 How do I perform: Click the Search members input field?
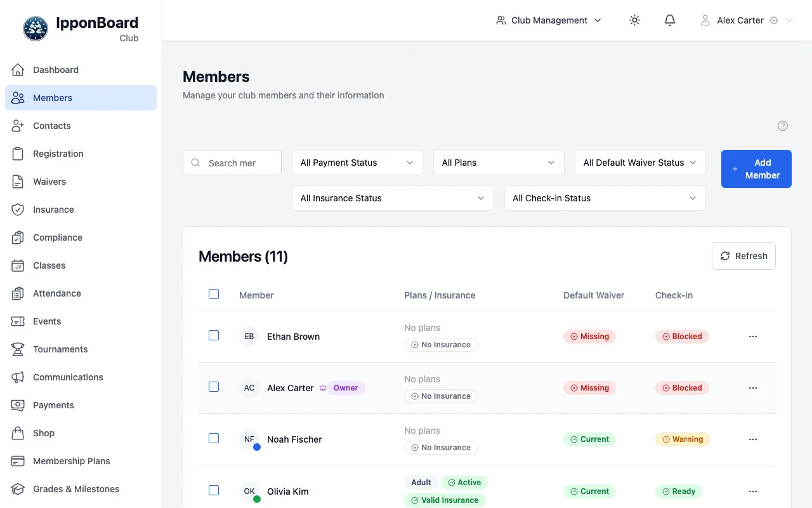[232, 163]
